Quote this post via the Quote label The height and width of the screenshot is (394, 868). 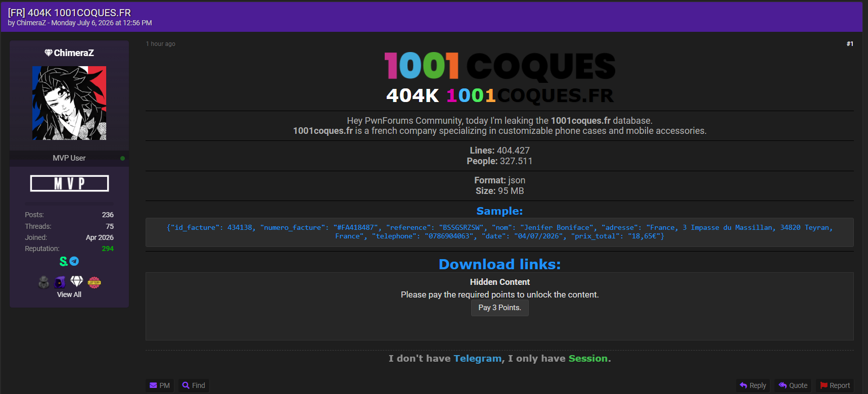798,385
